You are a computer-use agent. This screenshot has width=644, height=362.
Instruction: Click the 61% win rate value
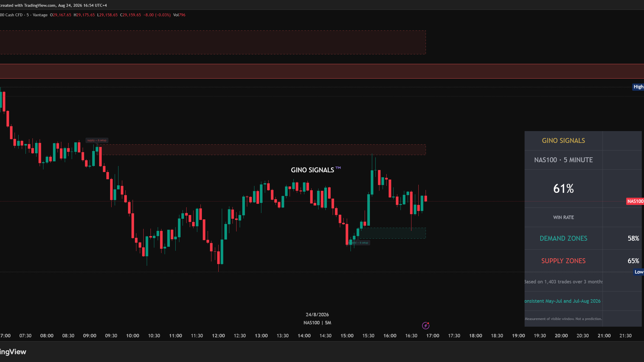563,189
